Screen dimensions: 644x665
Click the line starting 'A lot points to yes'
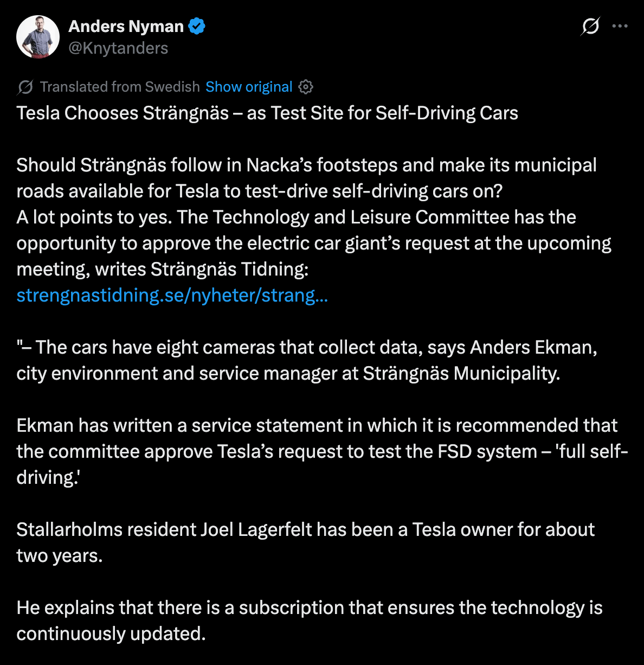coord(296,217)
